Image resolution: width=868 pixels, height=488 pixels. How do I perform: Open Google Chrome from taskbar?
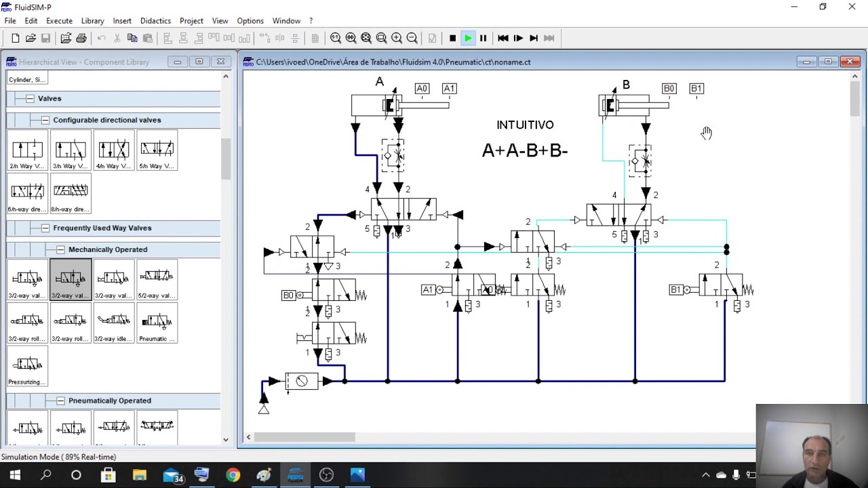[x=233, y=475]
